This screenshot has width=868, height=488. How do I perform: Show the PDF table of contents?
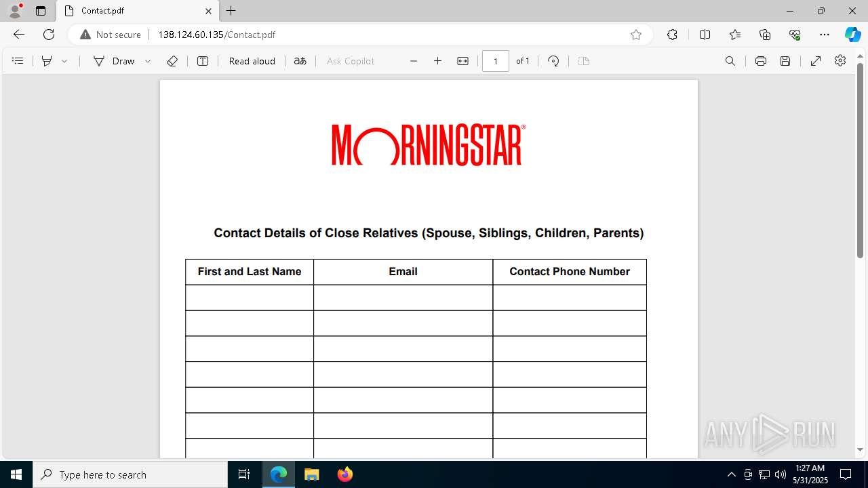point(18,61)
